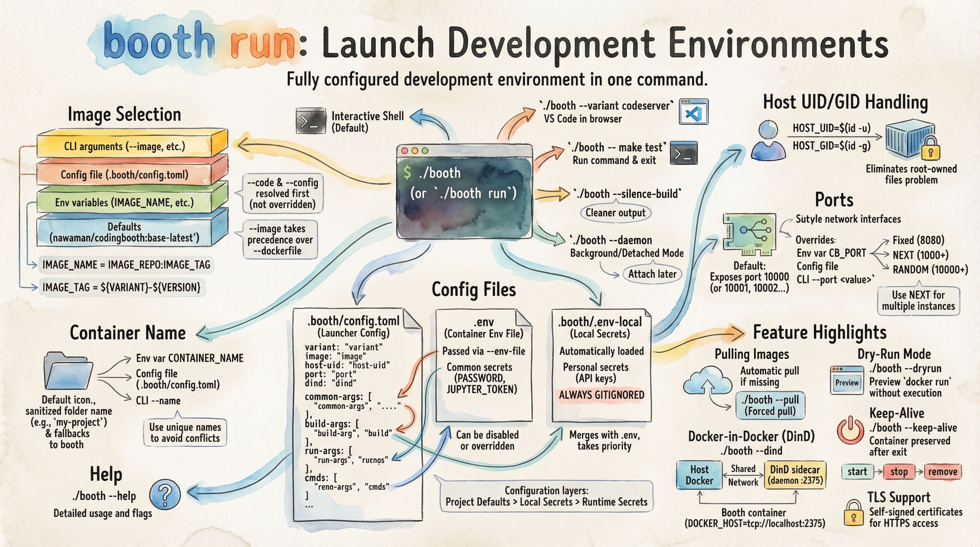This screenshot has height=547, width=980.
Task: Click the '$ ./booth' terminal window
Action: pos(464,191)
